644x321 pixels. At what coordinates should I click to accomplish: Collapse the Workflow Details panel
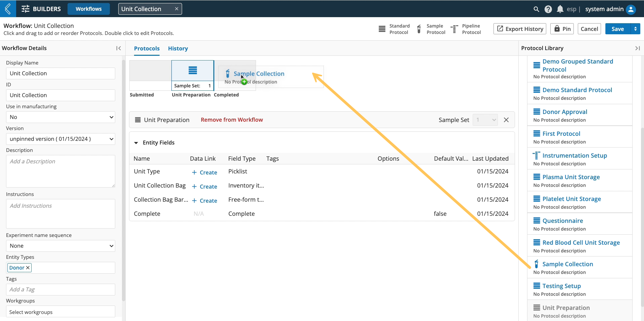click(x=118, y=48)
